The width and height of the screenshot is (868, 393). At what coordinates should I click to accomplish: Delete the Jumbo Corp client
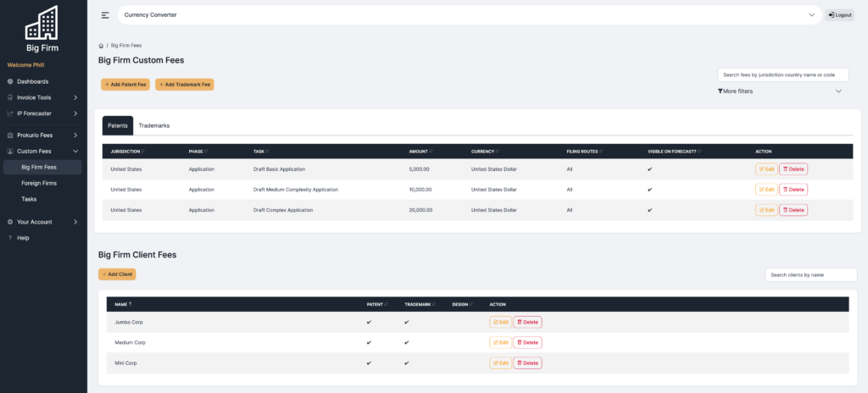pos(527,322)
